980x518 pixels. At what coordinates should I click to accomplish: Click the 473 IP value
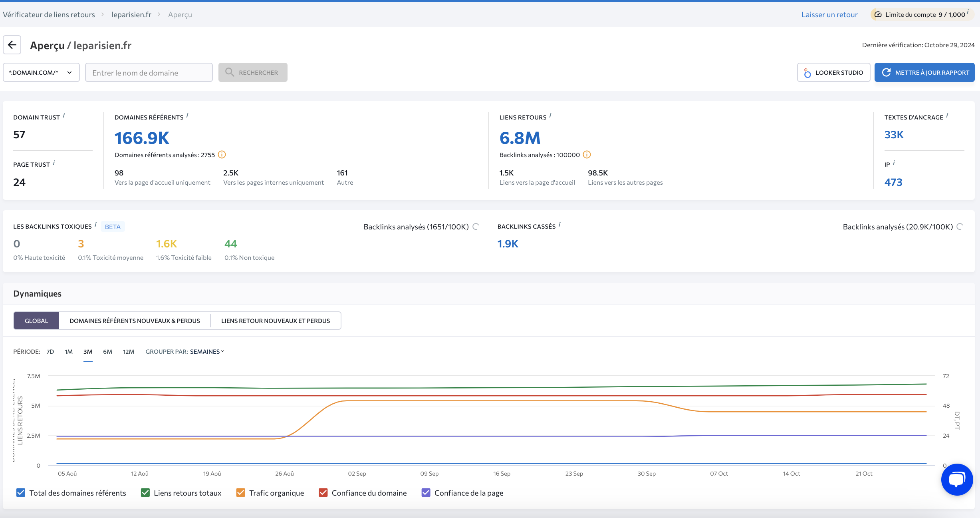click(893, 182)
